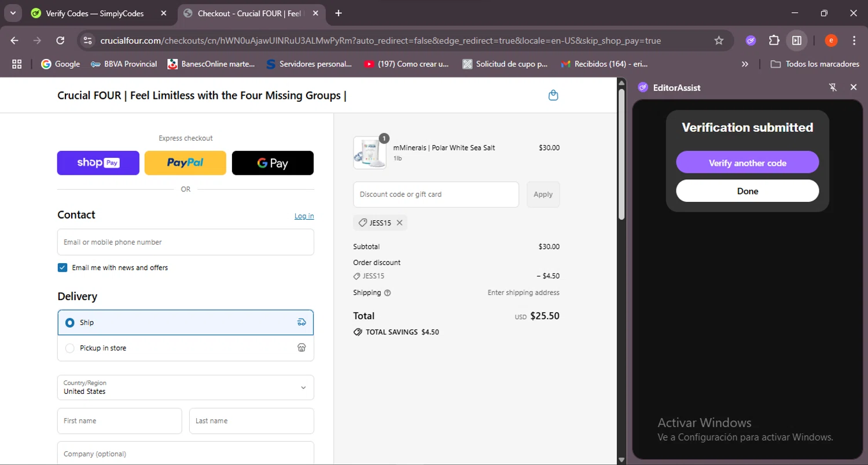Focus the Email or mobile phone field
The image size is (868, 465).
tap(186, 242)
